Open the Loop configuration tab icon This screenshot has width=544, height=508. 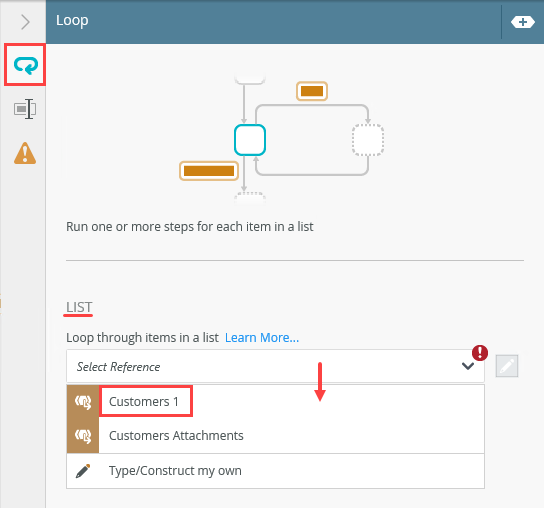tap(25, 65)
